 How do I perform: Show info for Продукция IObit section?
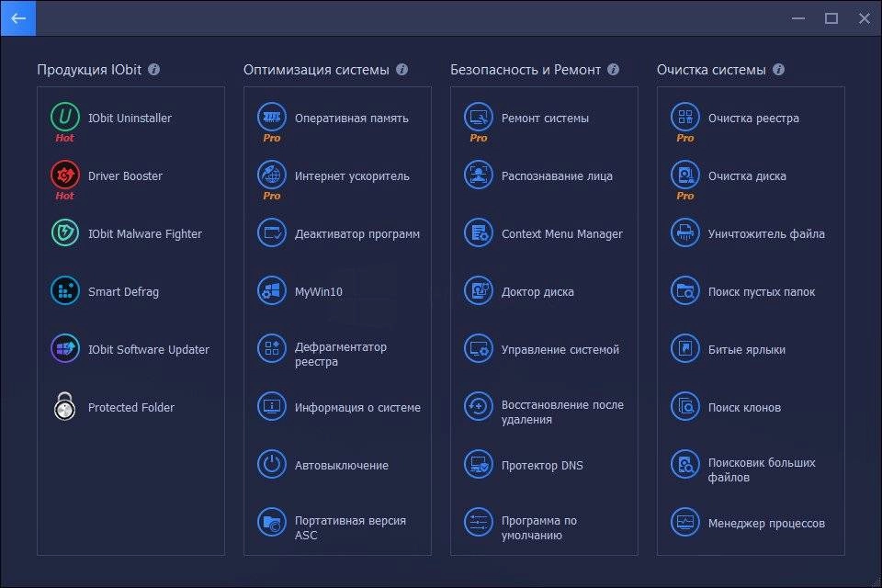[x=154, y=69]
